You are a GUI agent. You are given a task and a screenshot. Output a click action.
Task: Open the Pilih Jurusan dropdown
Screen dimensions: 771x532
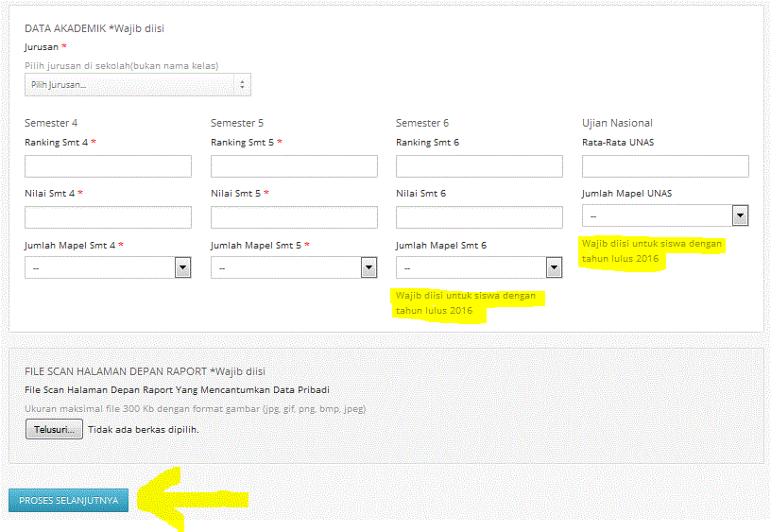(x=138, y=84)
